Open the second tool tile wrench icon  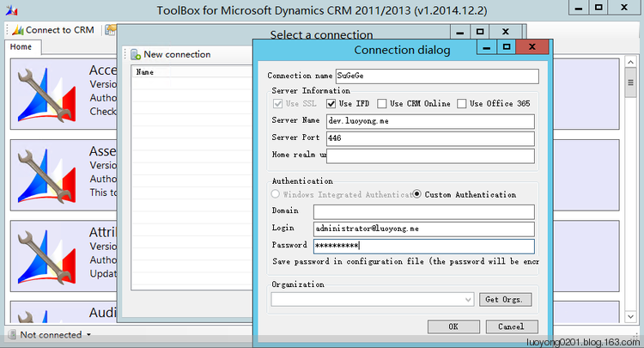(x=46, y=176)
